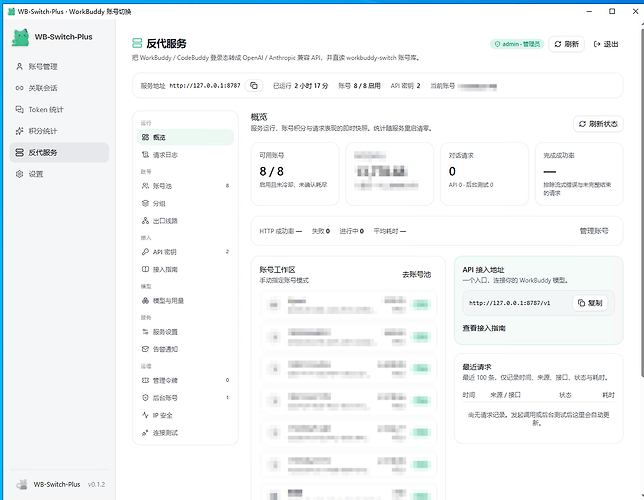Open 出口线路 in the service sub-menu

pyautogui.click(x=185, y=221)
